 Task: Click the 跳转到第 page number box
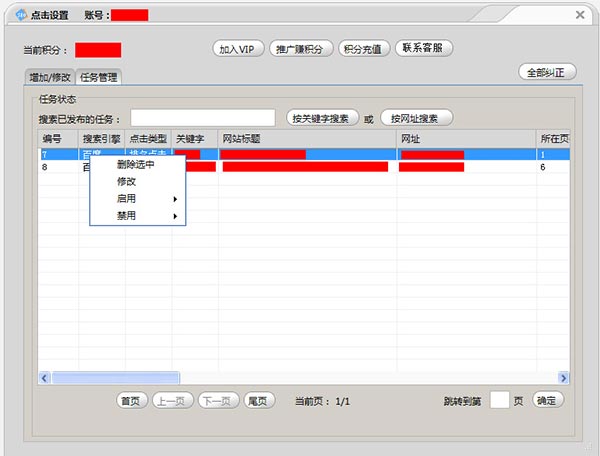click(x=499, y=400)
